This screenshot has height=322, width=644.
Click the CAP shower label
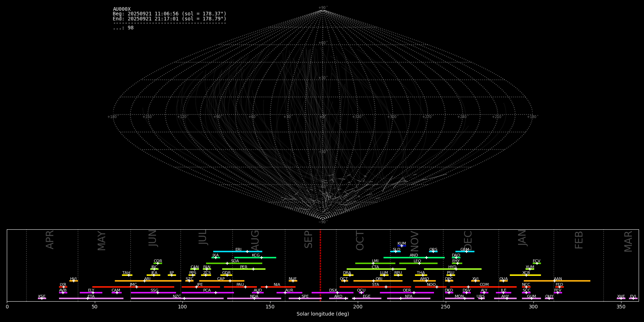tap(221, 279)
